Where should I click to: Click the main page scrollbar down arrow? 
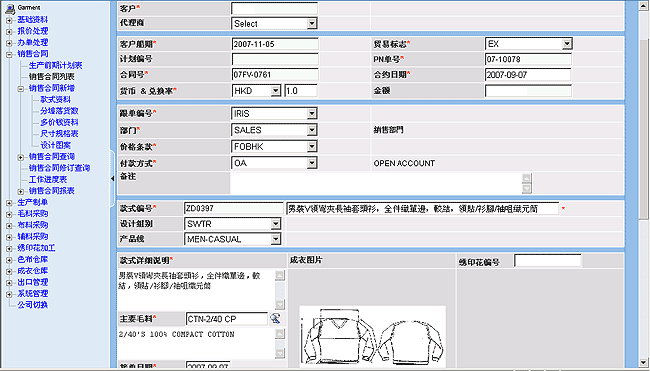(643, 362)
